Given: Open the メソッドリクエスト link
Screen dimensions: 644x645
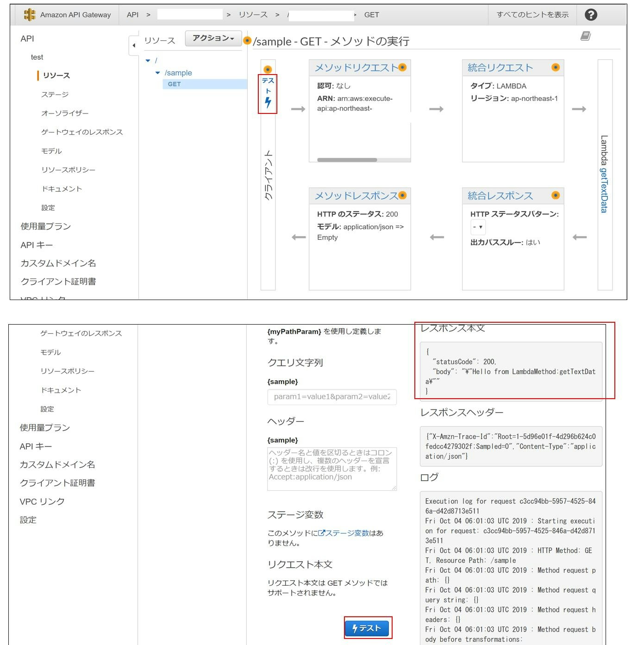Looking at the screenshot, I should [x=356, y=68].
